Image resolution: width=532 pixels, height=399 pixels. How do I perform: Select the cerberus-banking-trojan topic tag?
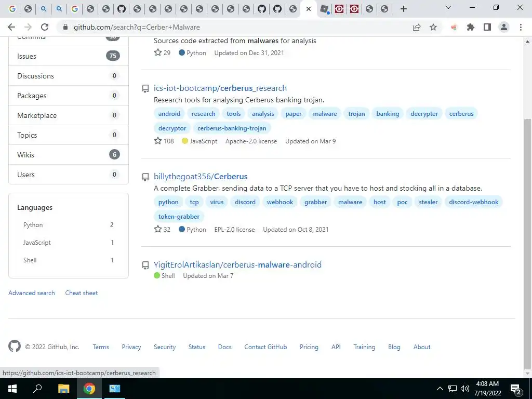[232, 128]
